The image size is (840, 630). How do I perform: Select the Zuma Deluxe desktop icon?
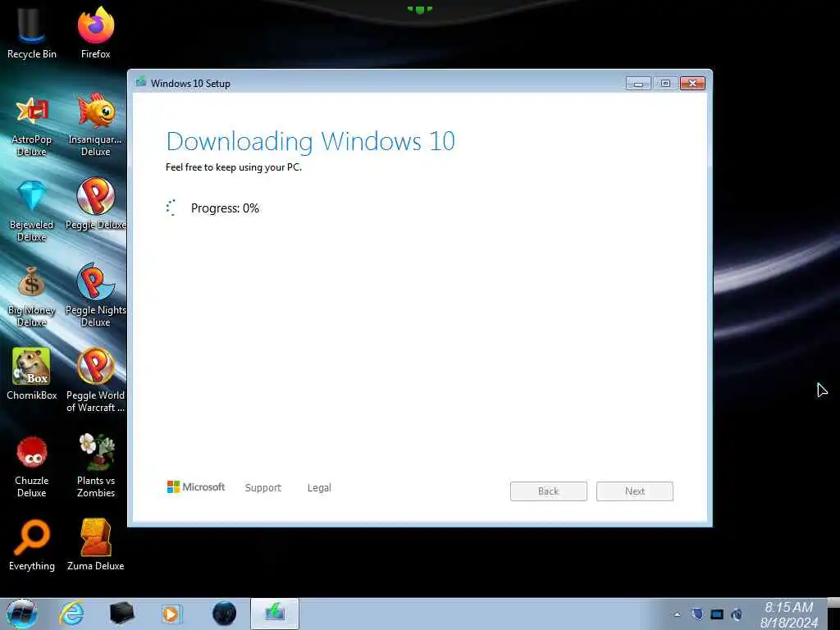click(95, 545)
